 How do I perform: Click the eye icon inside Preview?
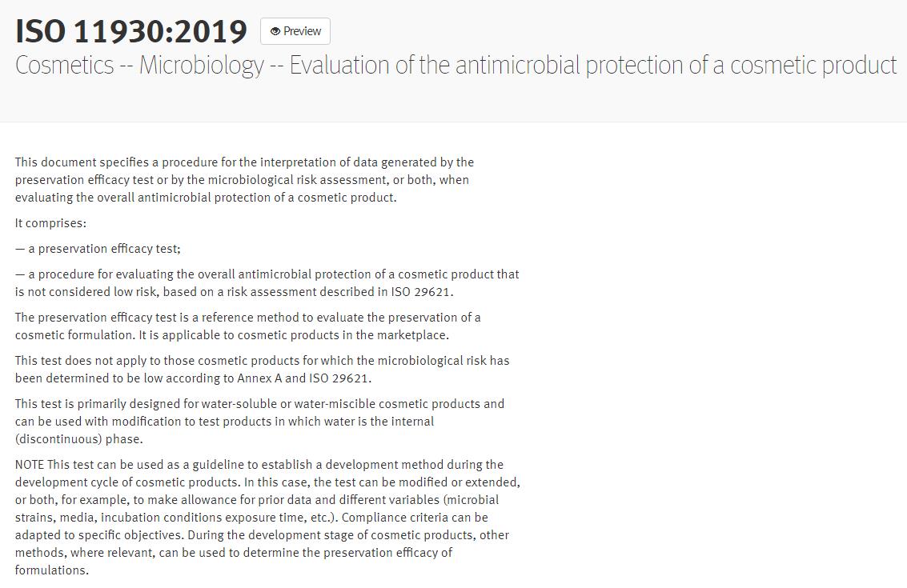[275, 31]
